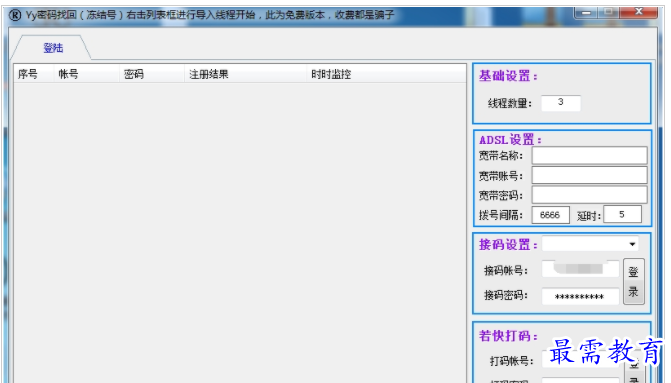671x383 pixels.
Task: Focus the 接码帐号 input field
Action: tap(580, 269)
